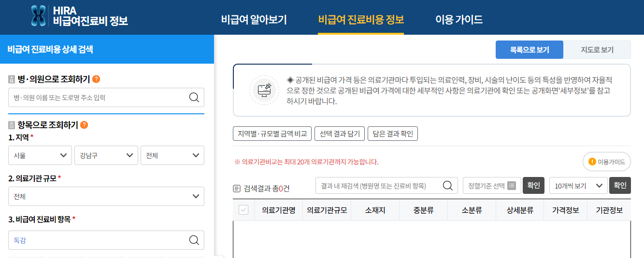The width and height of the screenshot is (644, 258).
Task: Open 비급여 진료비용 정보 menu
Action: point(361,20)
